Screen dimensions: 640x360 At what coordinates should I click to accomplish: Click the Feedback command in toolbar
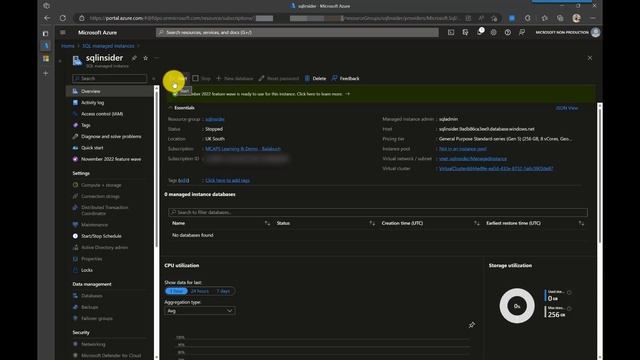346,78
